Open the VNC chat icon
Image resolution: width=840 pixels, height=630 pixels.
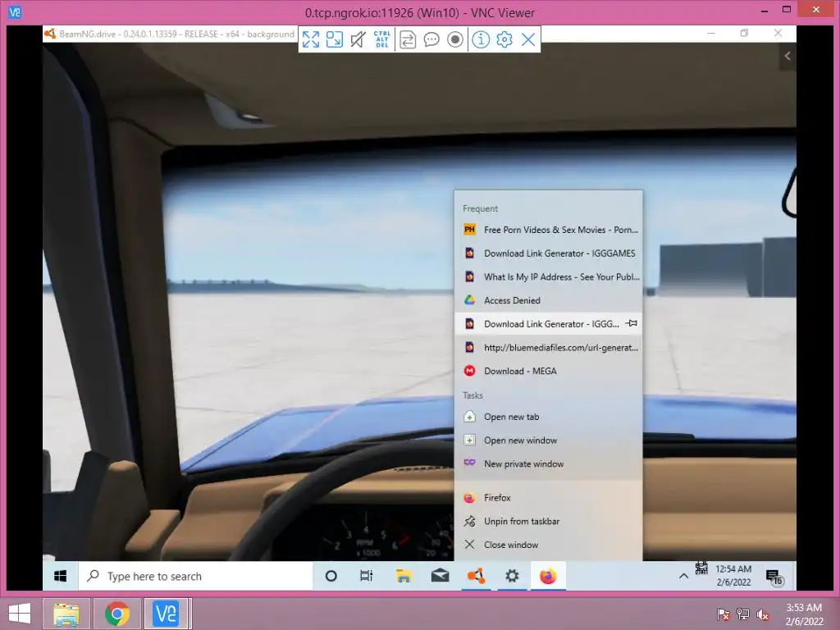point(431,39)
